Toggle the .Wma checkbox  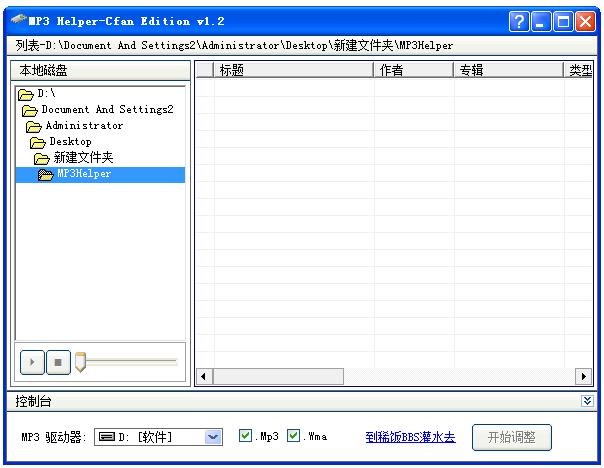pyautogui.click(x=294, y=436)
